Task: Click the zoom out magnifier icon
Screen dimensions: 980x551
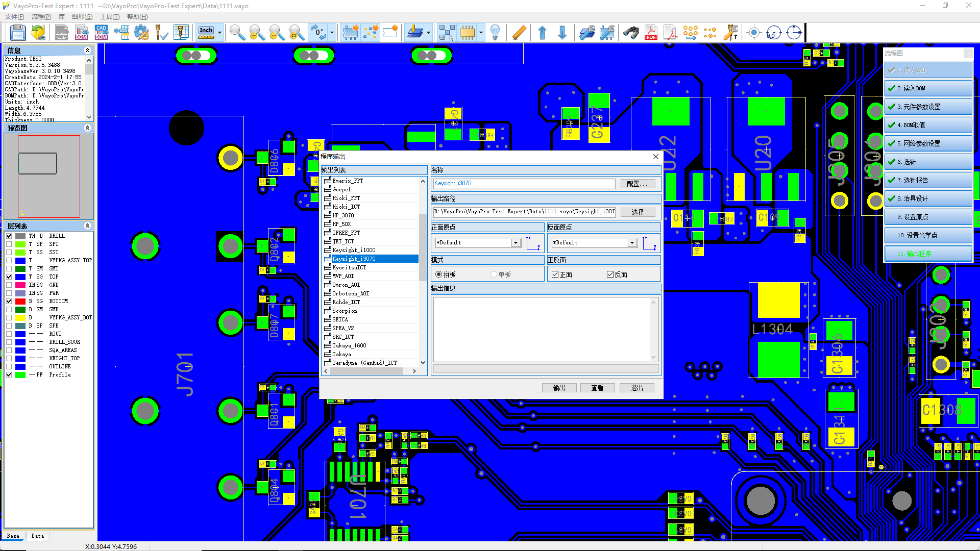Action: (277, 33)
